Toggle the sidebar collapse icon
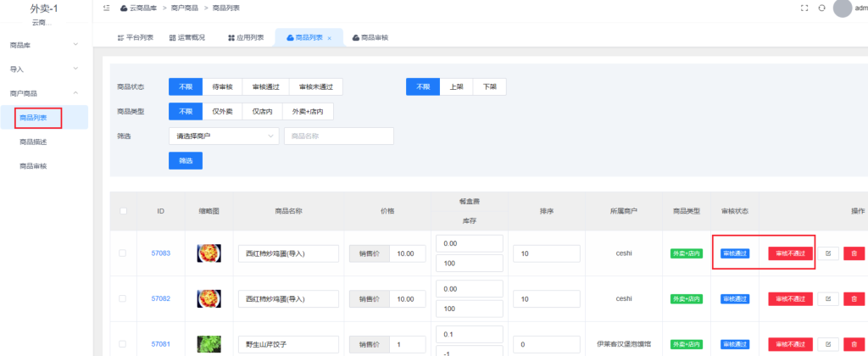Image resolution: width=868 pixels, height=356 pixels. click(105, 8)
